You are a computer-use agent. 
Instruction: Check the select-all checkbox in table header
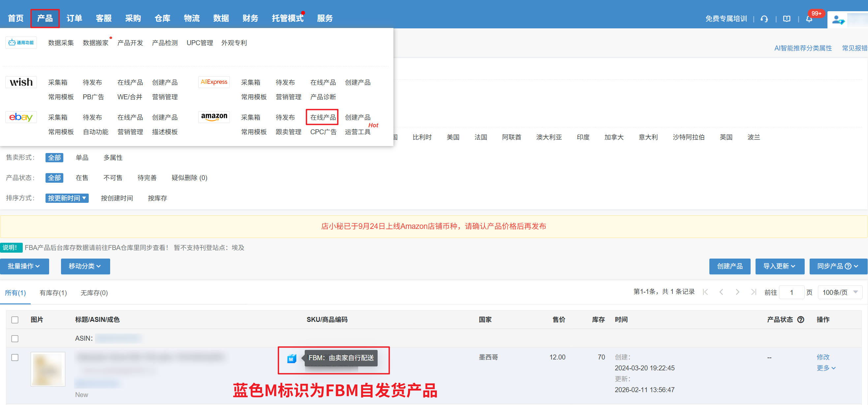point(15,320)
